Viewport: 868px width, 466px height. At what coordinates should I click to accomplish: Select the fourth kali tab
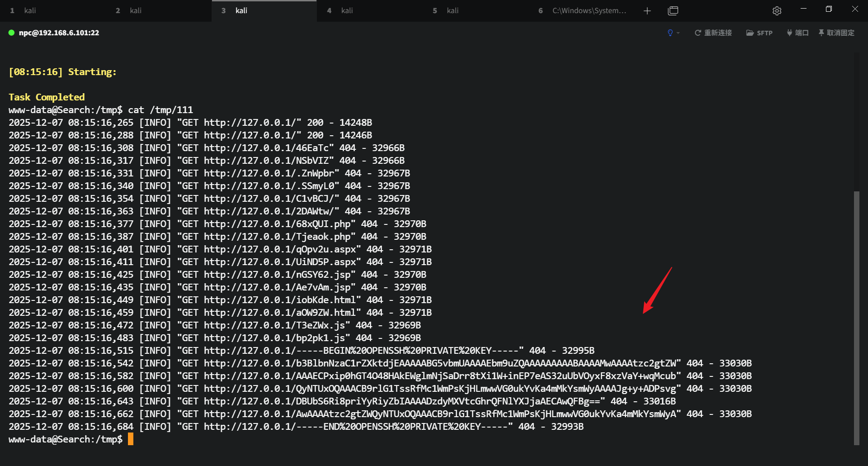pos(347,10)
